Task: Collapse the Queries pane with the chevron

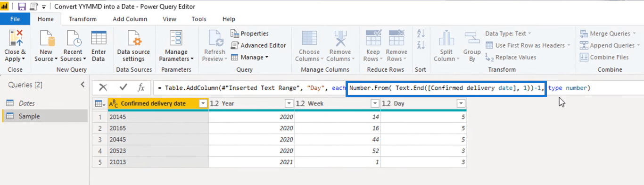Action: [x=83, y=84]
